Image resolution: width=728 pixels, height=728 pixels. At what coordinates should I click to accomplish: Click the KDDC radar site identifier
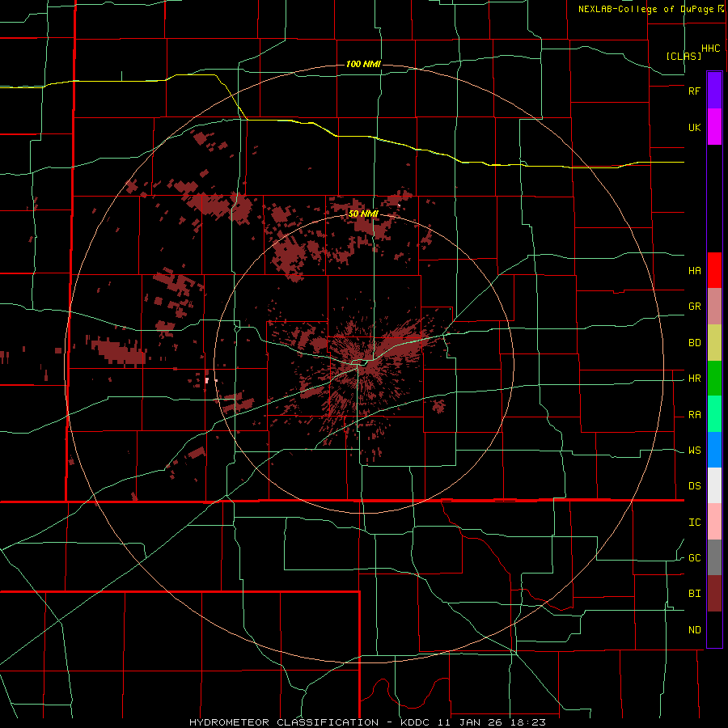(x=417, y=722)
